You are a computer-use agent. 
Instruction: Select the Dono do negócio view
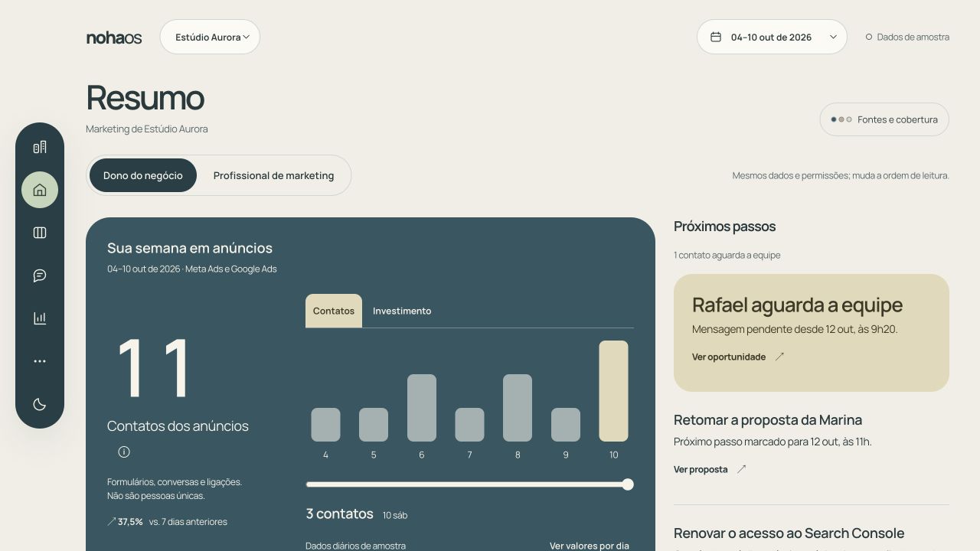tap(143, 175)
